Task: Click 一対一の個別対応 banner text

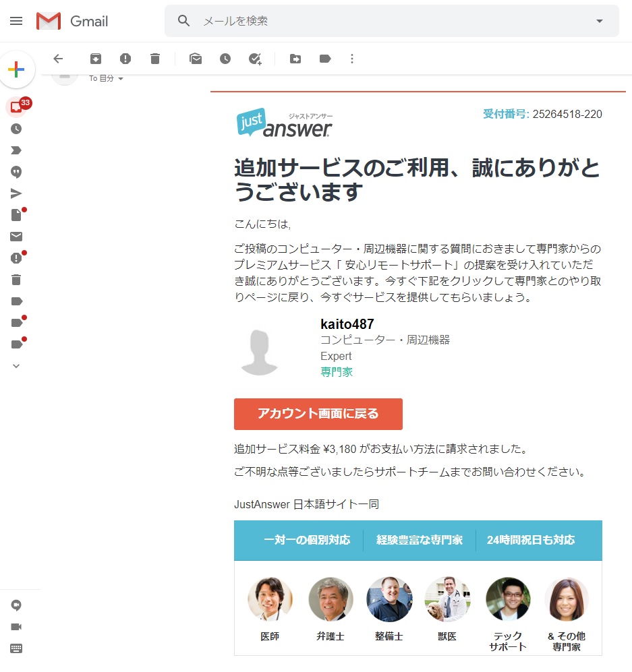Action: pos(307,540)
